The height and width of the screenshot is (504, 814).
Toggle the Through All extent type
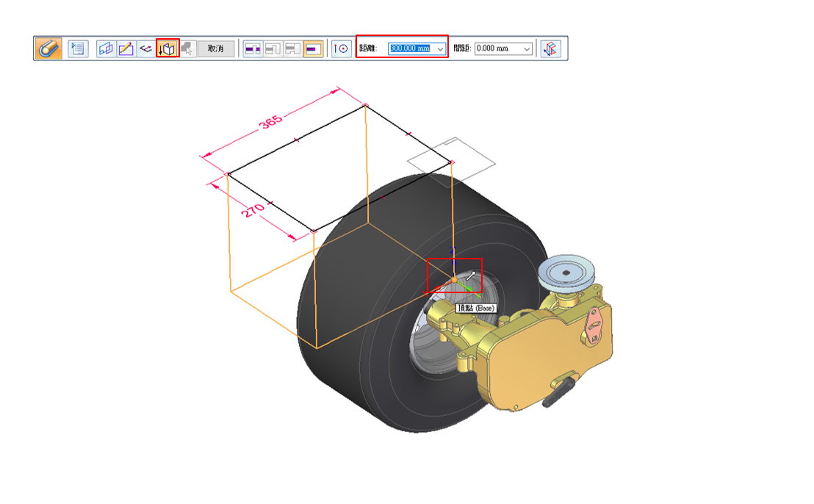(x=253, y=48)
